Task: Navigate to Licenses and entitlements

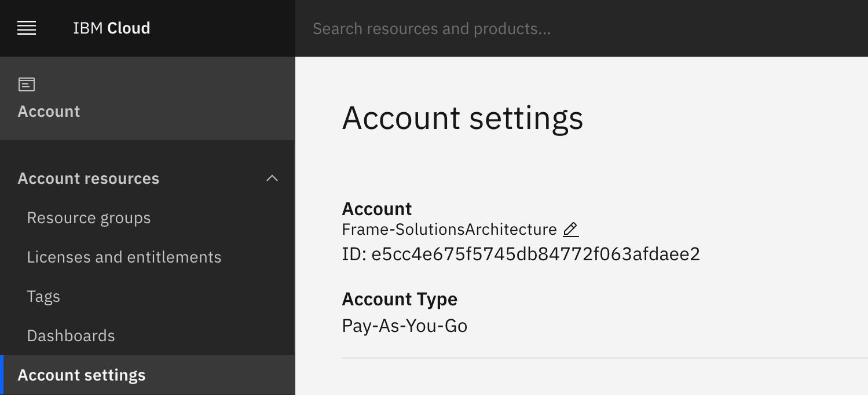Action: tap(124, 257)
